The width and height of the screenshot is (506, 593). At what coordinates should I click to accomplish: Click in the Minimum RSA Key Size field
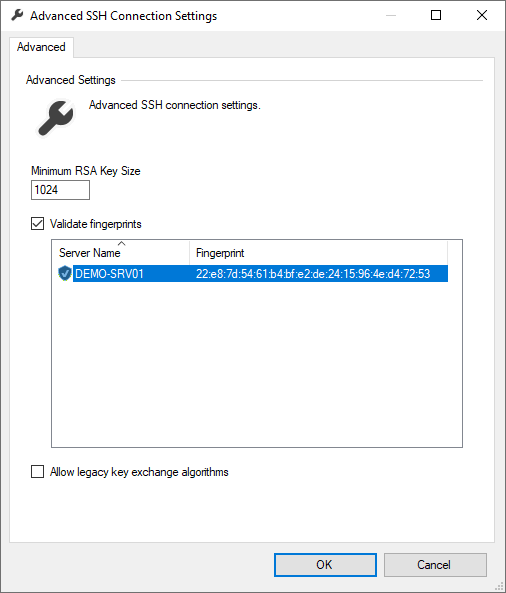(x=61, y=190)
